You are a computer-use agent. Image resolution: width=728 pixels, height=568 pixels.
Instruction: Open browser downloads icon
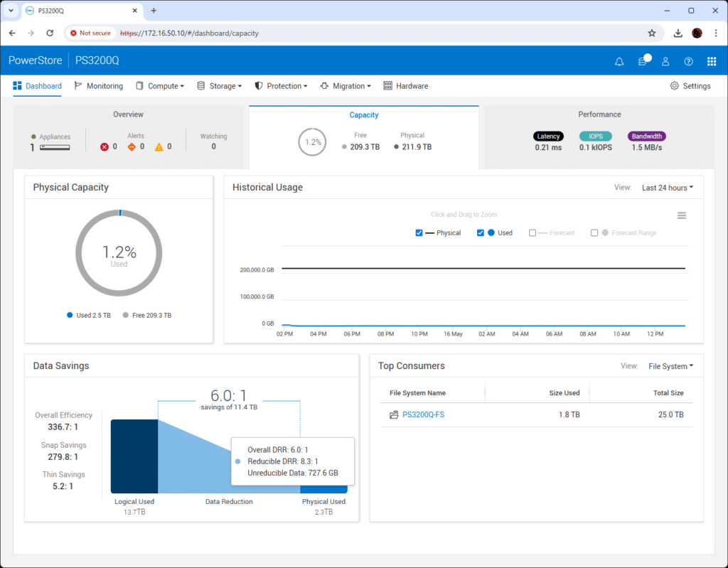point(678,33)
